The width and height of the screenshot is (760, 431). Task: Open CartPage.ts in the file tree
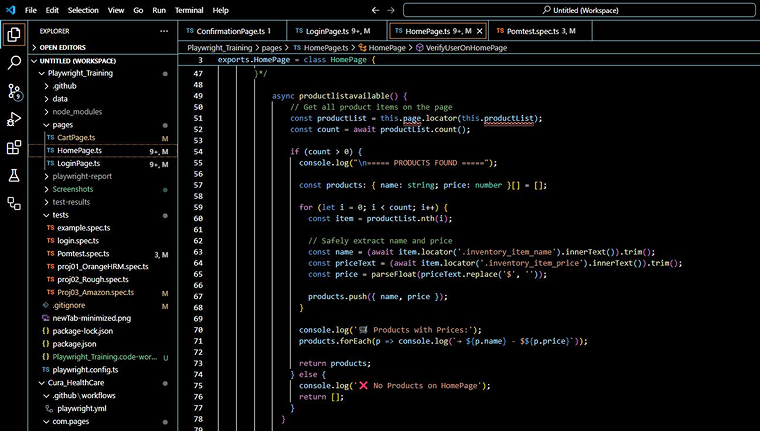(76, 137)
